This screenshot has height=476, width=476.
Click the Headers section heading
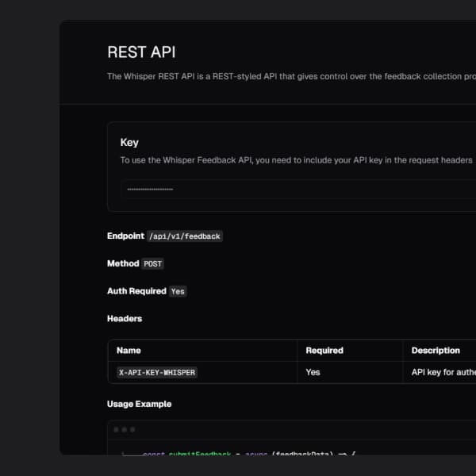click(125, 318)
